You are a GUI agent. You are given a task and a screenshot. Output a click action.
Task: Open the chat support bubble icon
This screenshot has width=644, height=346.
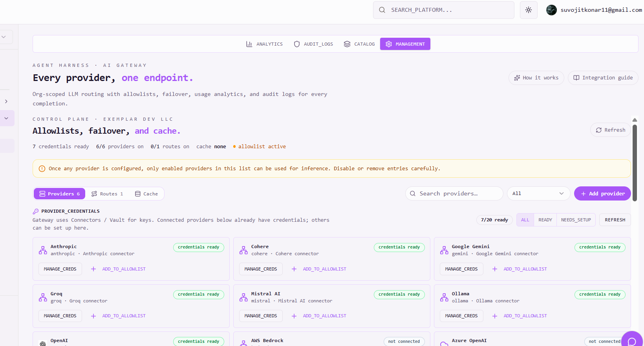[x=632, y=341]
